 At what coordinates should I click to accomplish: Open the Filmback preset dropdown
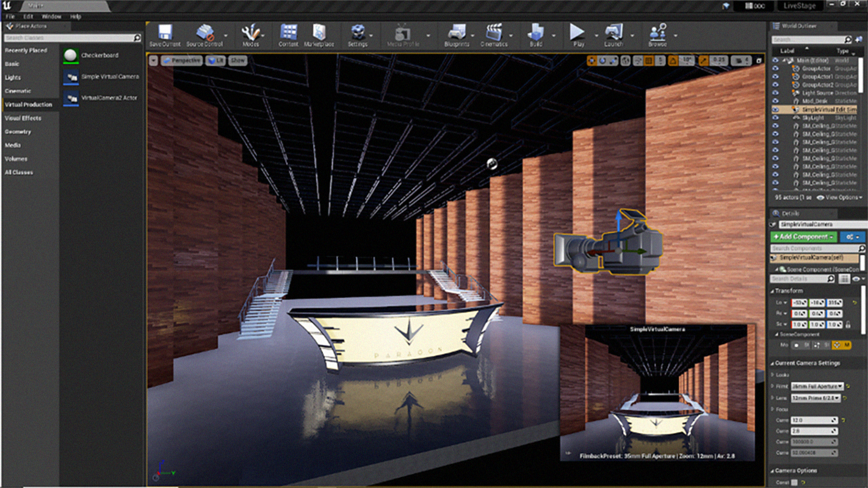(817, 386)
